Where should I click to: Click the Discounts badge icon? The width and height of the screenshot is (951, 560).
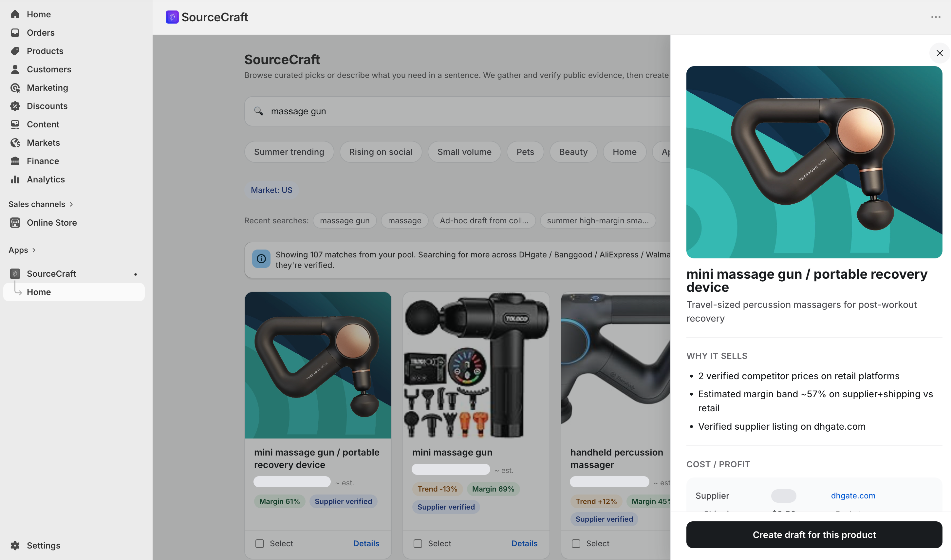pos(15,106)
